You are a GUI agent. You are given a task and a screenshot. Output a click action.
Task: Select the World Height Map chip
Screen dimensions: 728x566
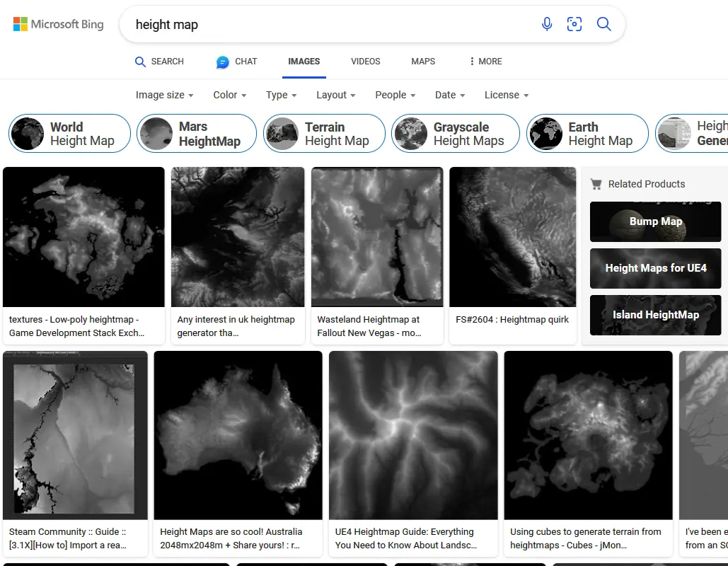point(69,134)
